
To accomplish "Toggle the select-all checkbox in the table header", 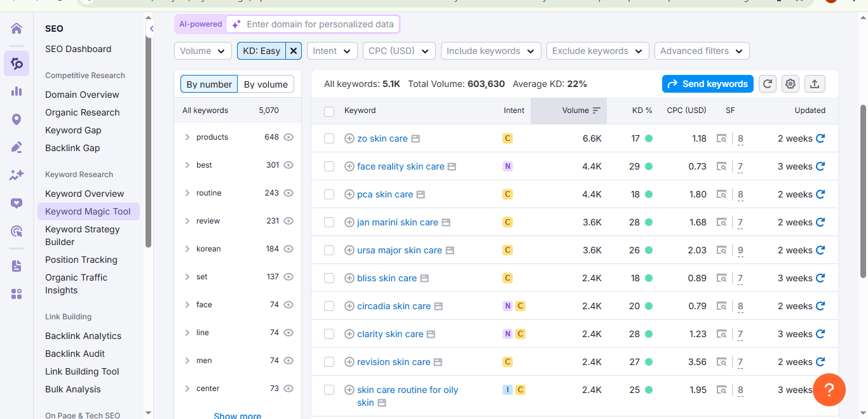I will point(329,110).
